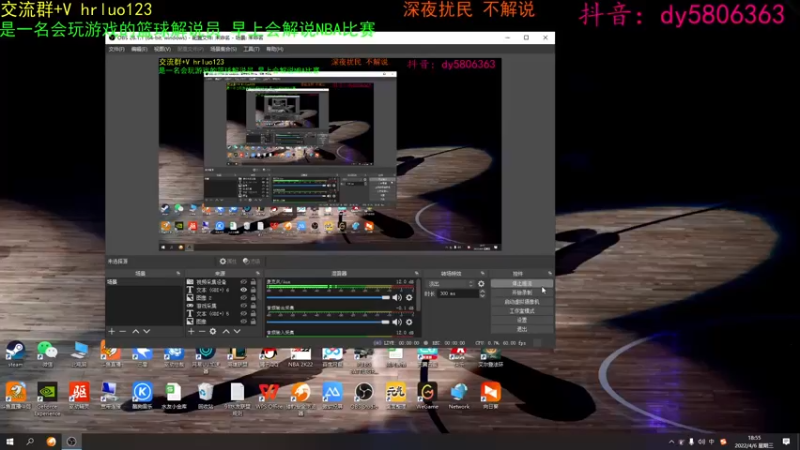The height and width of the screenshot is (450, 800).
Task: Remove selected source with minus button
Action: (x=202, y=331)
